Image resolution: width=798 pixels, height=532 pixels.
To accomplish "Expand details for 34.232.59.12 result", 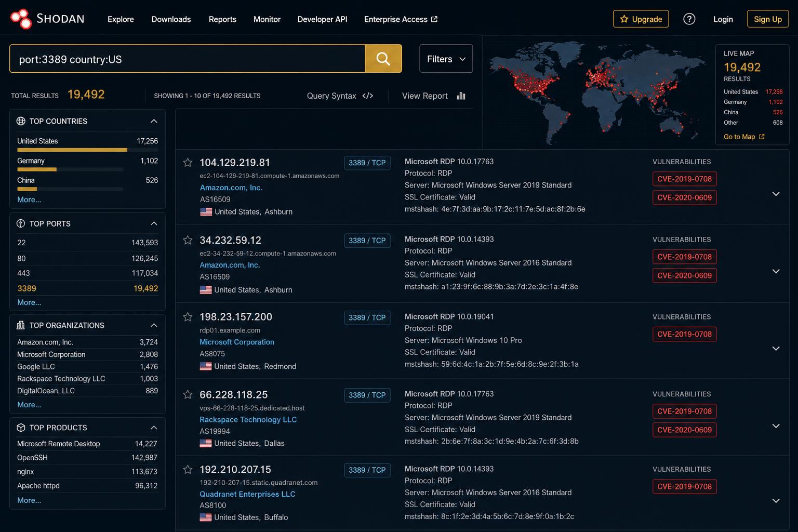I will coord(776,271).
